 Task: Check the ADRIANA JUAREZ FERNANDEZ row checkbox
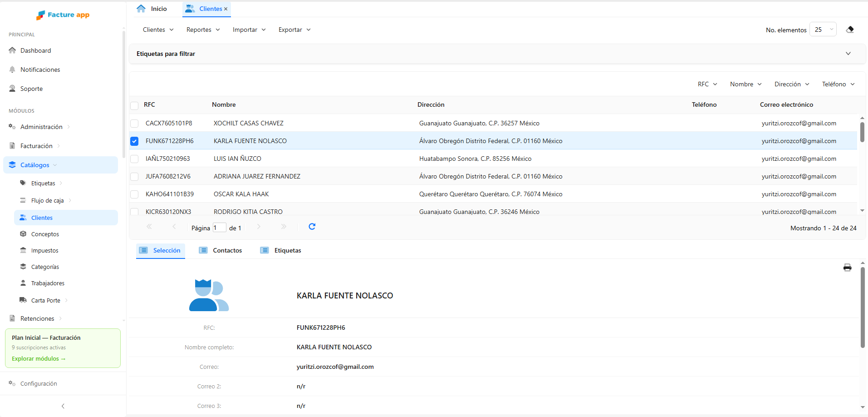click(x=134, y=177)
